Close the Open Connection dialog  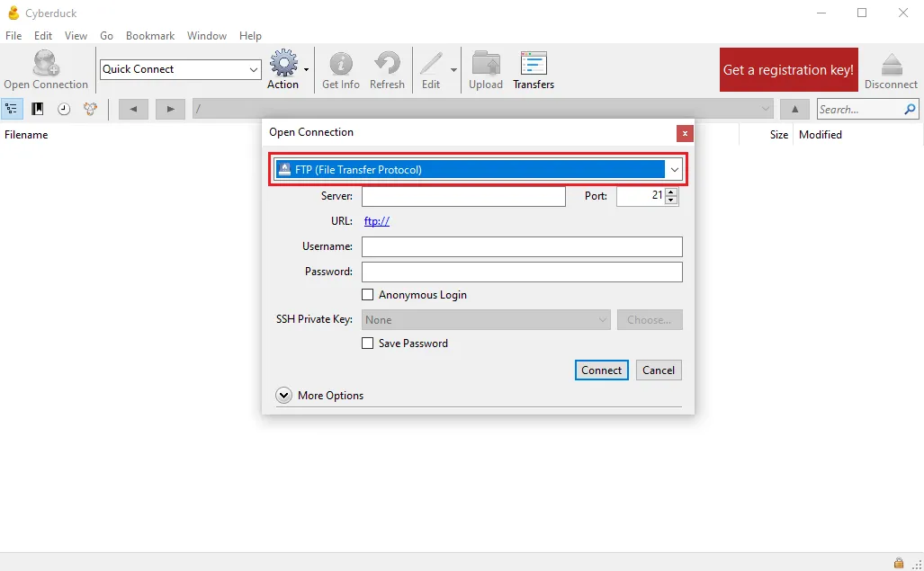pyautogui.click(x=685, y=134)
